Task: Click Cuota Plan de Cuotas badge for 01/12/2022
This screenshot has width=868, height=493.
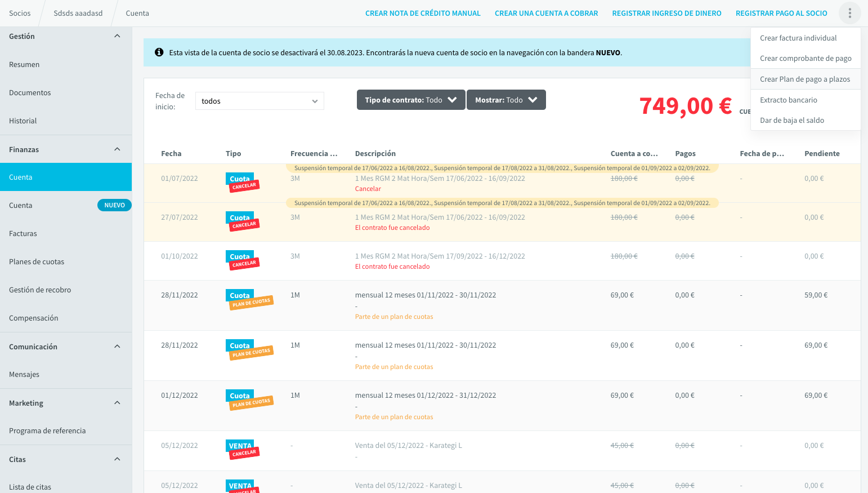Action: 249,399
